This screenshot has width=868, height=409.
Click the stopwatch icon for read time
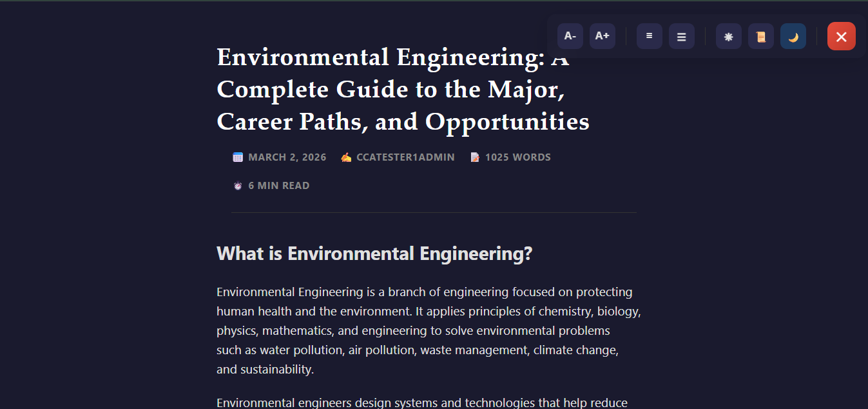tap(238, 186)
